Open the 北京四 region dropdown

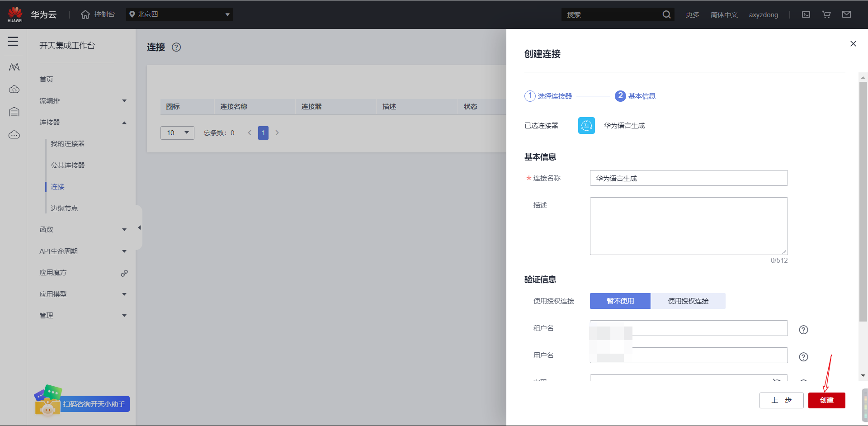180,14
